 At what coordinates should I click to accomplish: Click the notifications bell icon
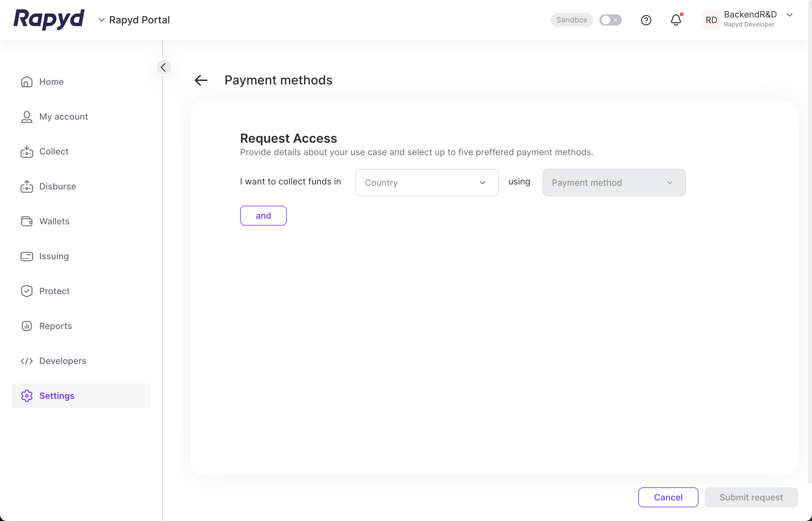(677, 20)
